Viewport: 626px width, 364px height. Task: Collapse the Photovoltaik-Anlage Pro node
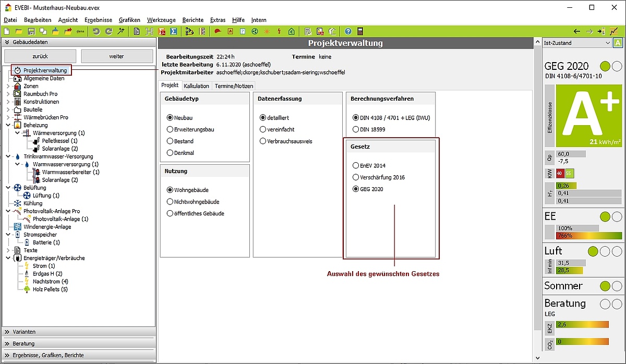pyautogui.click(x=8, y=211)
